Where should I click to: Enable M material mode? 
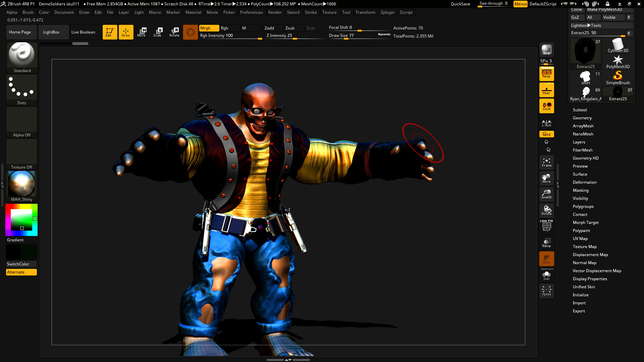251,28
